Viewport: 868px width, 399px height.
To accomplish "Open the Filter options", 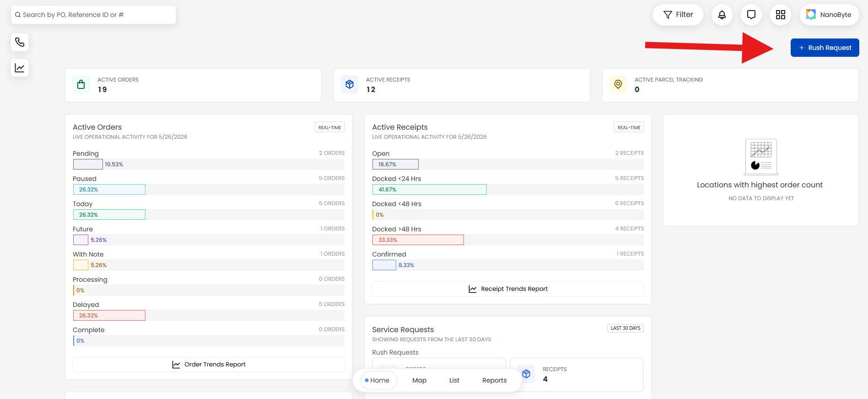I will [678, 15].
